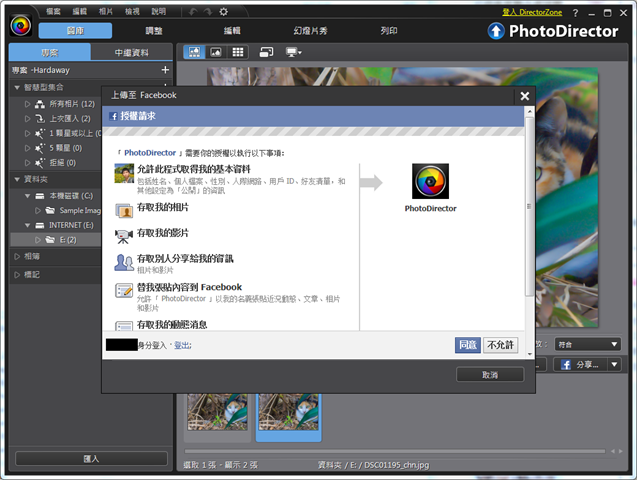Screen dimensions: 637x480
Task: Switch to the metadata (中繼資料) tab
Action: [132, 53]
